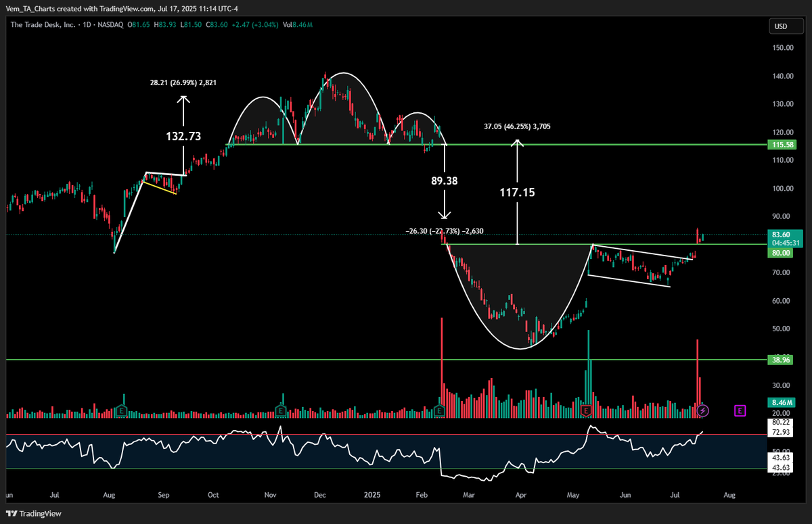Click the purple upcoming earnings E marker

(740, 410)
